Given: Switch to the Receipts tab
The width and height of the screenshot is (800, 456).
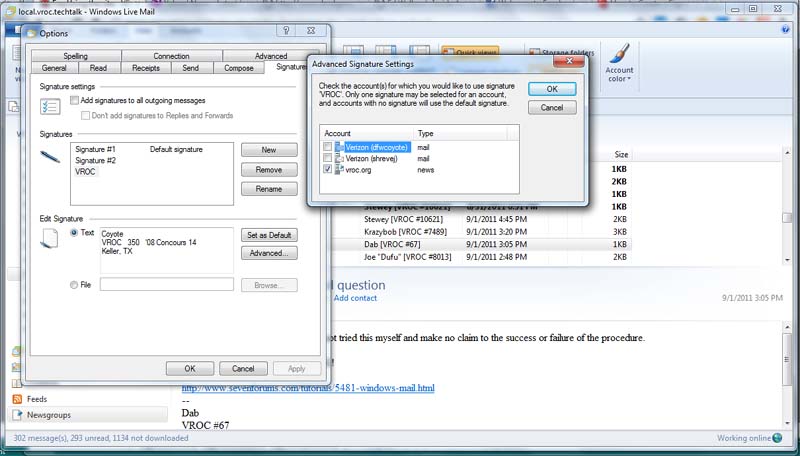Looking at the screenshot, I should pyautogui.click(x=146, y=68).
